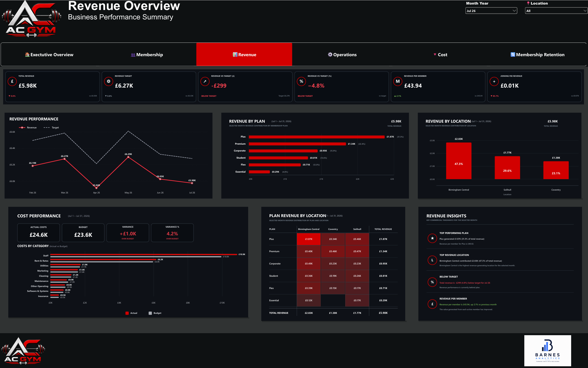Click the percent icon beside Below Target insight
The height and width of the screenshot is (368, 588).
(432, 282)
